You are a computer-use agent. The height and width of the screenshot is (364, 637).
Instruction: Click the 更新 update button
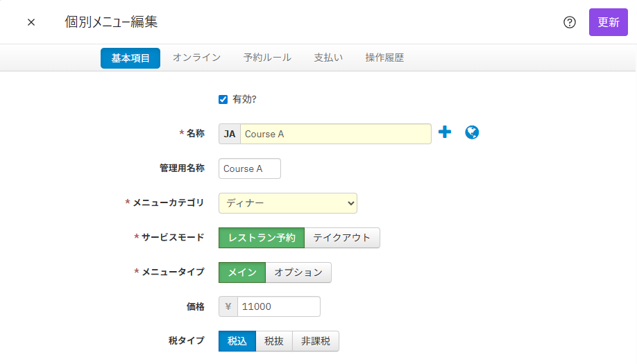[x=608, y=22]
